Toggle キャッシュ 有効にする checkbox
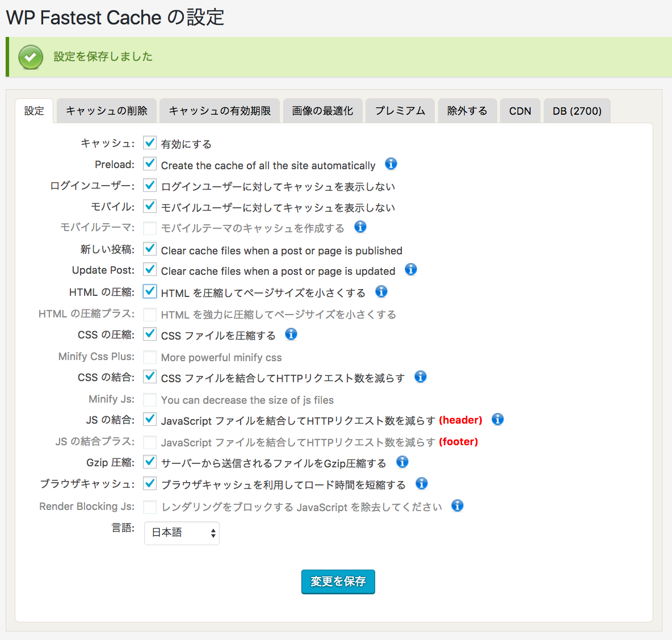Image resolution: width=672 pixels, height=640 pixels. 150,143
